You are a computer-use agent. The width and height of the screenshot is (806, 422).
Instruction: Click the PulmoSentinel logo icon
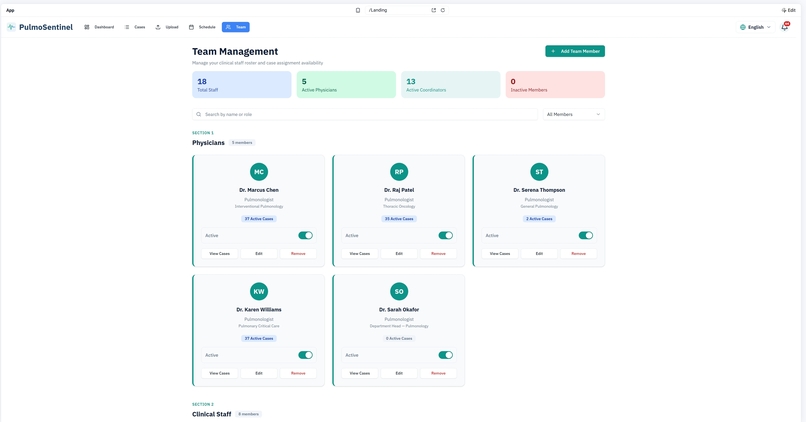click(11, 27)
